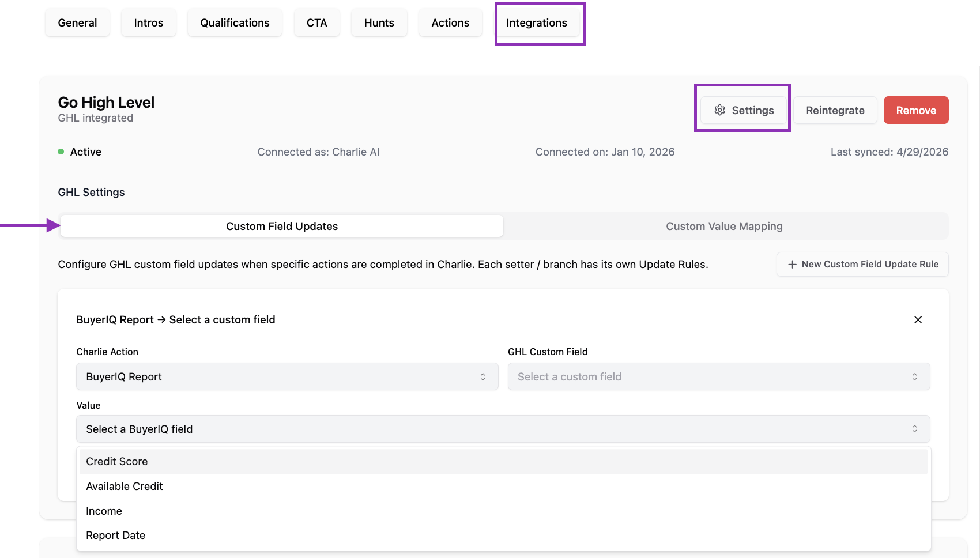This screenshot has width=980, height=558.
Task: Choose Credit Score from the list
Action: coord(503,462)
